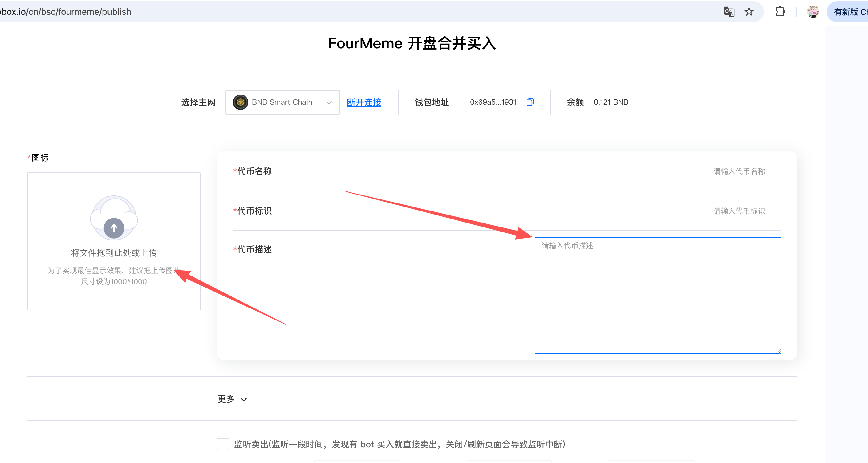Bookmark this page with the star icon
The height and width of the screenshot is (463, 868).
pos(749,12)
